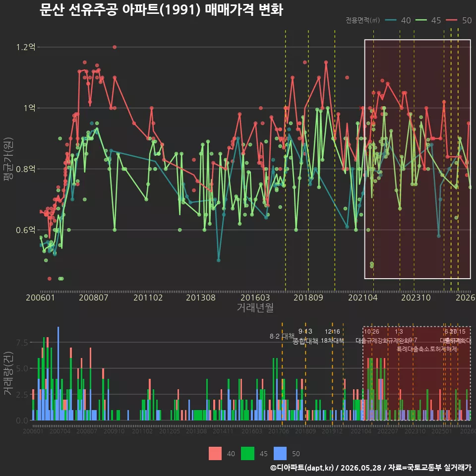Click the 1억 y-axis label
Viewport: 476px width, 476px height.
[30, 108]
